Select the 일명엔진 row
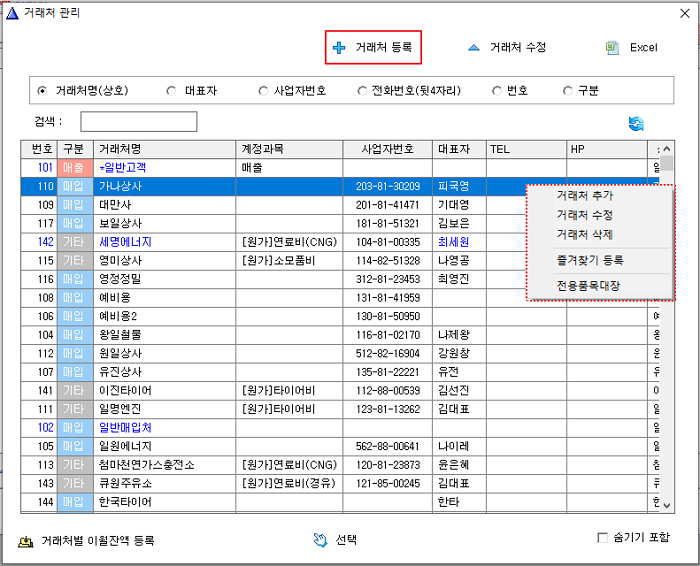Image resolution: width=700 pixels, height=566 pixels. pyautogui.click(x=340, y=409)
